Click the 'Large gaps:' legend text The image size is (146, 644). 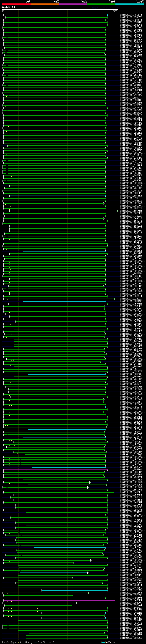(10, 642)
